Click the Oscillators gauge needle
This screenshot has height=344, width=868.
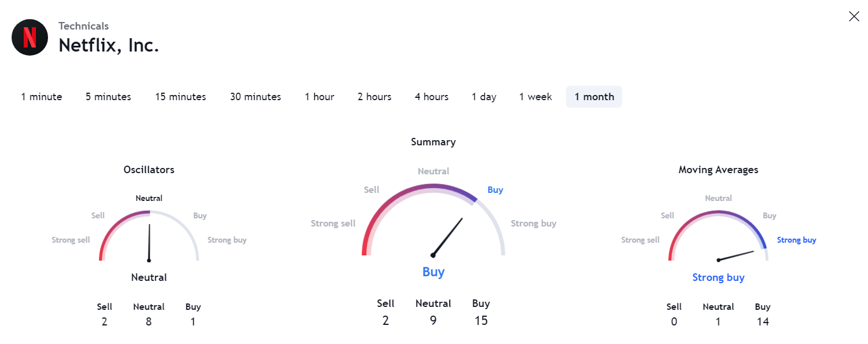149,242
